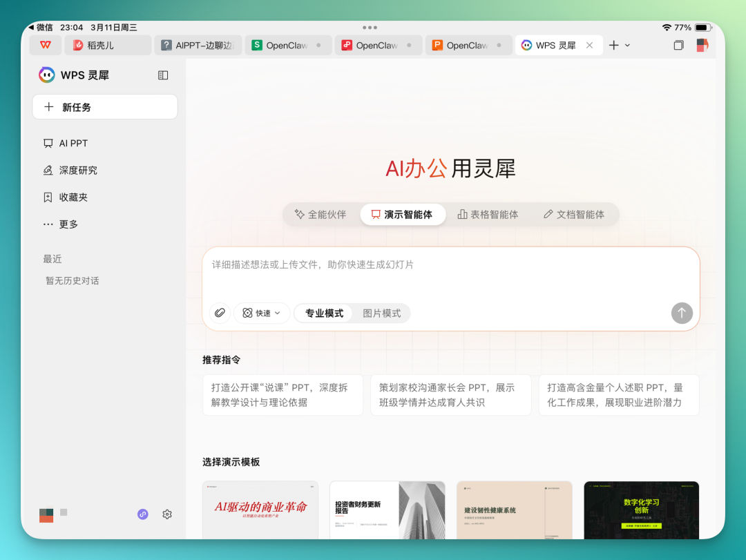This screenshot has height=560, width=746.
Task: Switch to the 稻壳儿 tab
Action: point(108,45)
